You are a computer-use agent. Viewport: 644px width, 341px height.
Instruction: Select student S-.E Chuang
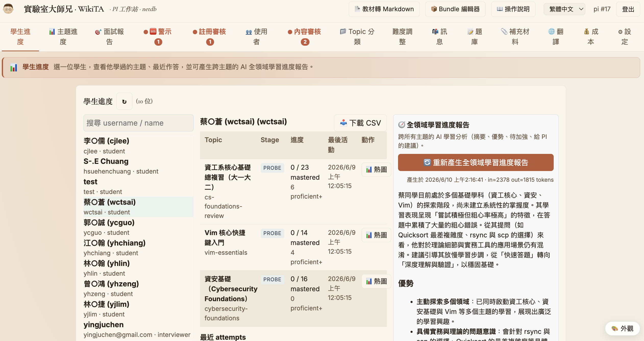139,166
